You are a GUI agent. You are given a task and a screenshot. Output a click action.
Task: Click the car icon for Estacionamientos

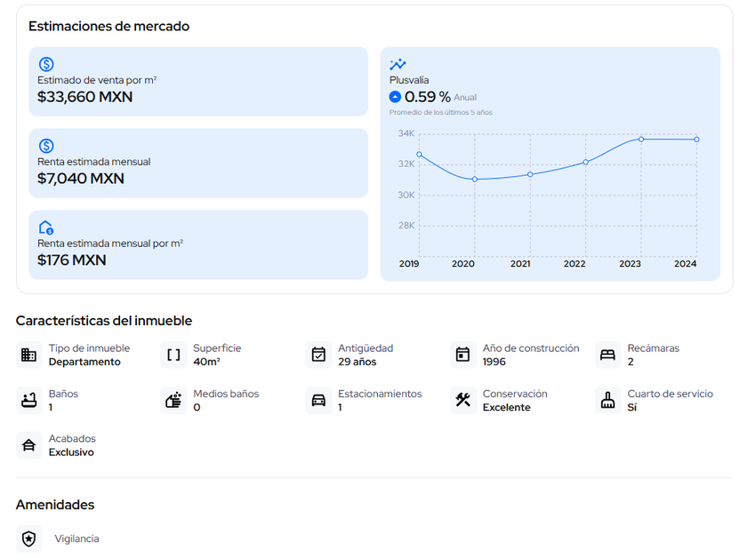(x=318, y=400)
